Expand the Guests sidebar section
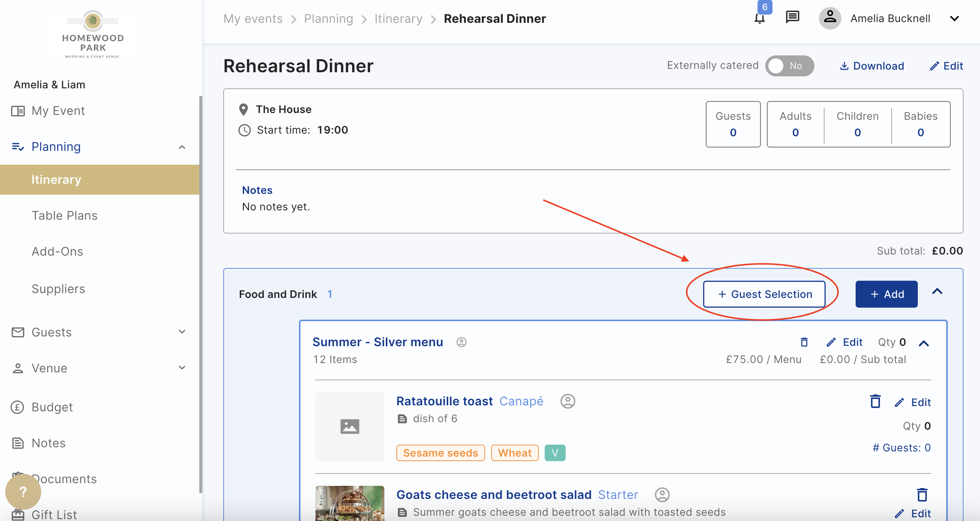 pyautogui.click(x=182, y=332)
